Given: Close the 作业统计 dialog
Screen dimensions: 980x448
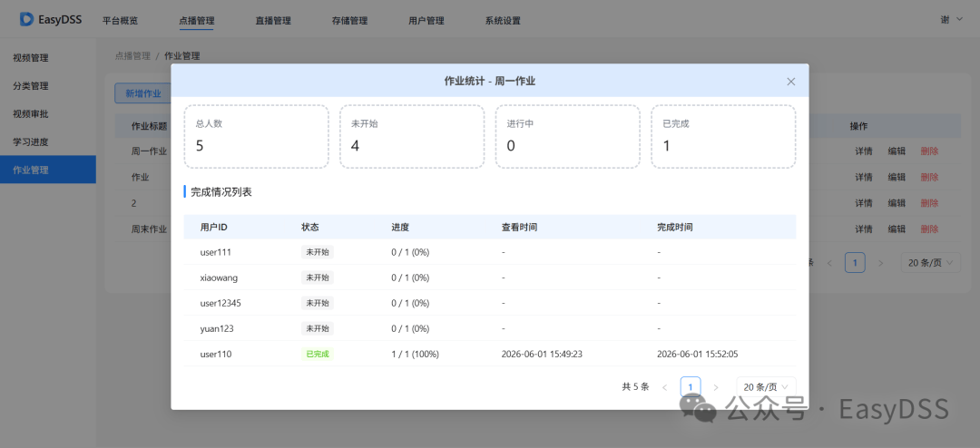Looking at the screenshot, I should (x=790, y=82).
